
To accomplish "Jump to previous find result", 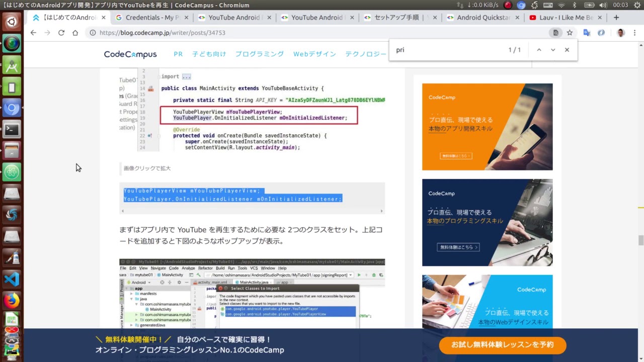I will pos(539,50).
